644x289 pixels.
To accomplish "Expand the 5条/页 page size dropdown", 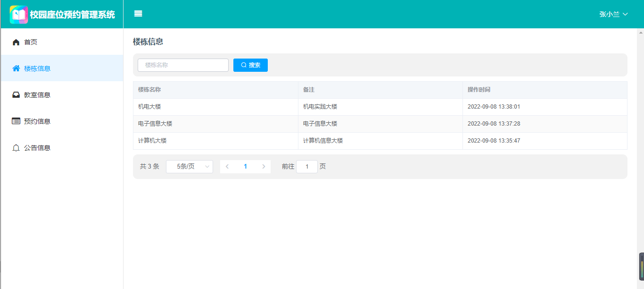I will click(x=190, y=167).
